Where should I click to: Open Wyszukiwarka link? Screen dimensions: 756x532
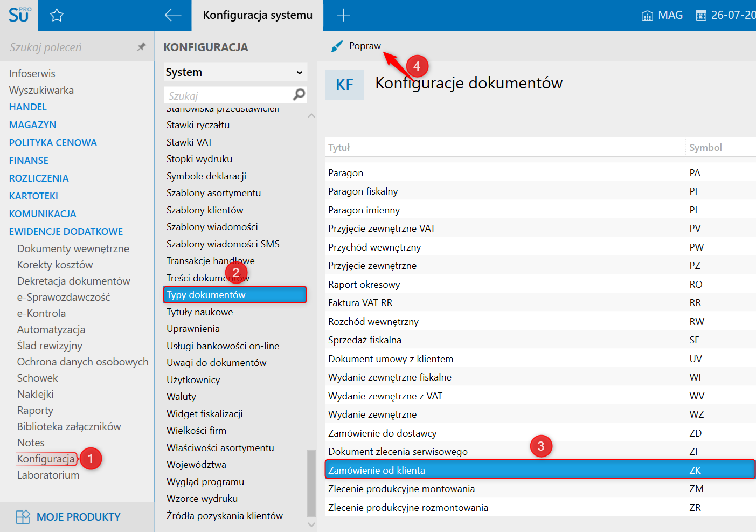pyautogui.click(x=41, y=90)
